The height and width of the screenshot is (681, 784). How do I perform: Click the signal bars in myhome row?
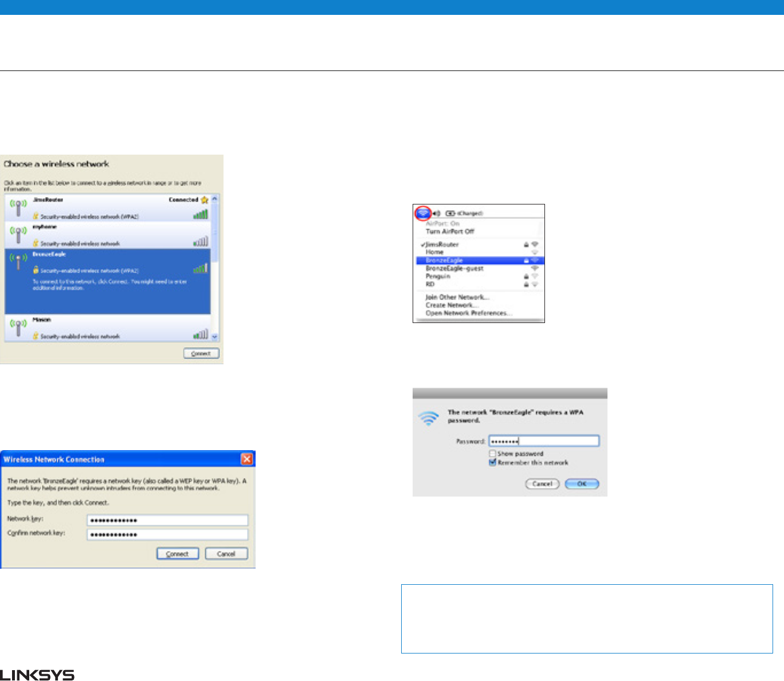(201, 242)
